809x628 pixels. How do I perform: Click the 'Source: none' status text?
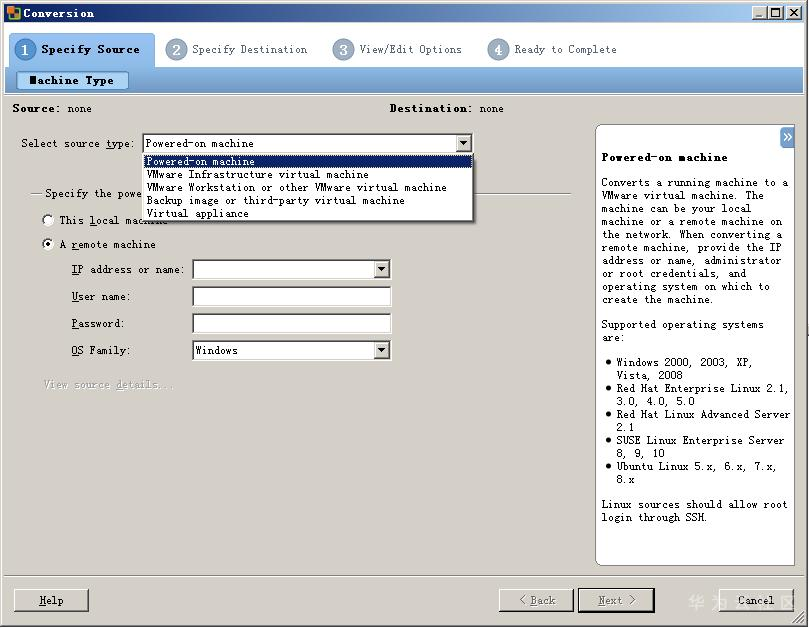pyautogui.click(x=52, y=108)
